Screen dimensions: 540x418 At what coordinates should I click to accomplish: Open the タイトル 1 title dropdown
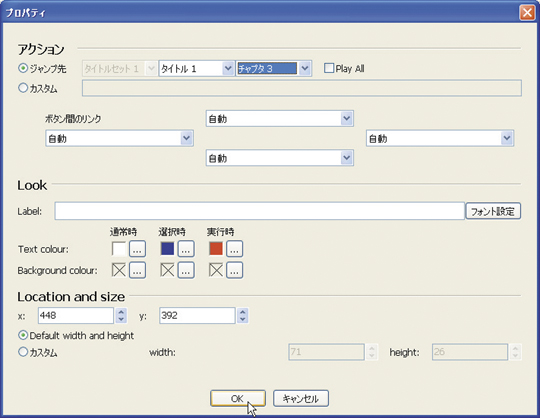[x=228, y=69]
